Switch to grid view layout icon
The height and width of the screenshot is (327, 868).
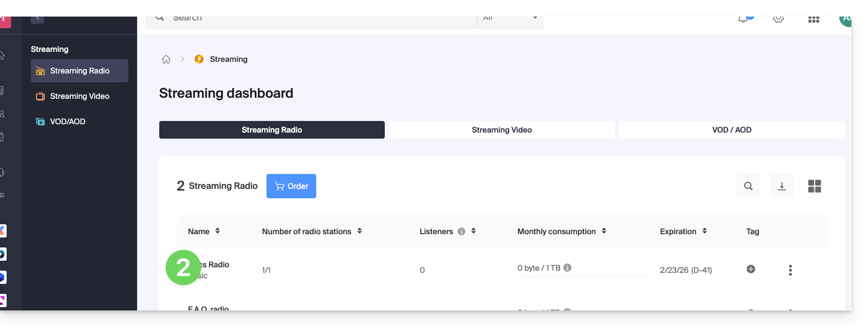click(814, 186)
